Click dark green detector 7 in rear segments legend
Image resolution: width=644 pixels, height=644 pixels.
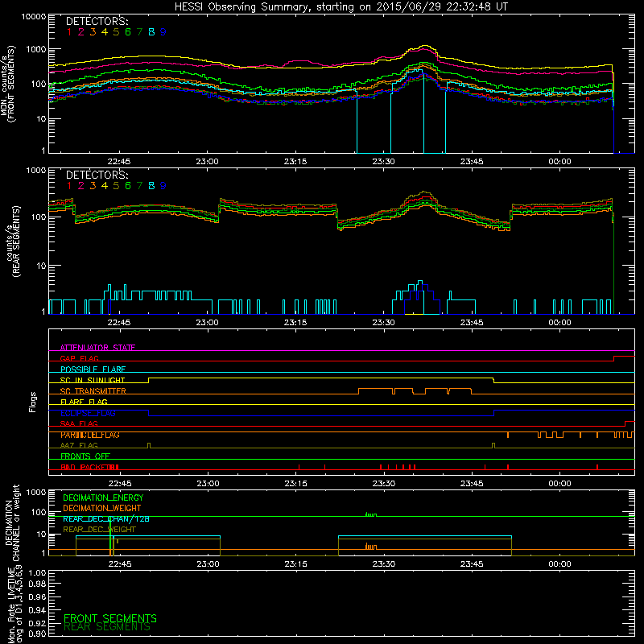(x=139, y=186)
